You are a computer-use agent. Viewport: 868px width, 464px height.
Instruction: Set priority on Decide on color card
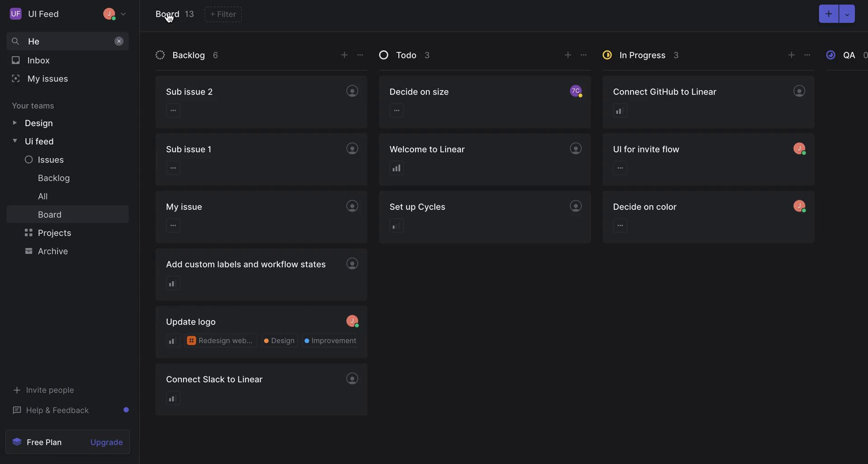tap(620, 225)
